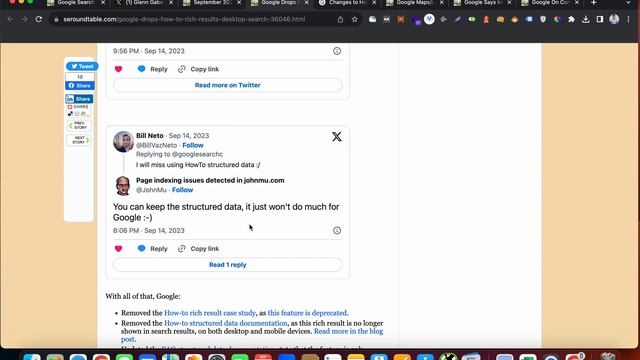Toggle the browser side panel
The image size is (640, 360).
(600, 19)
